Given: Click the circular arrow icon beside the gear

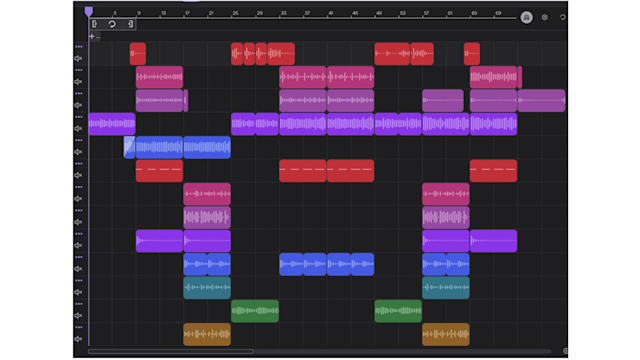Looking at the screenshot, I should click(x=562, y=18).
